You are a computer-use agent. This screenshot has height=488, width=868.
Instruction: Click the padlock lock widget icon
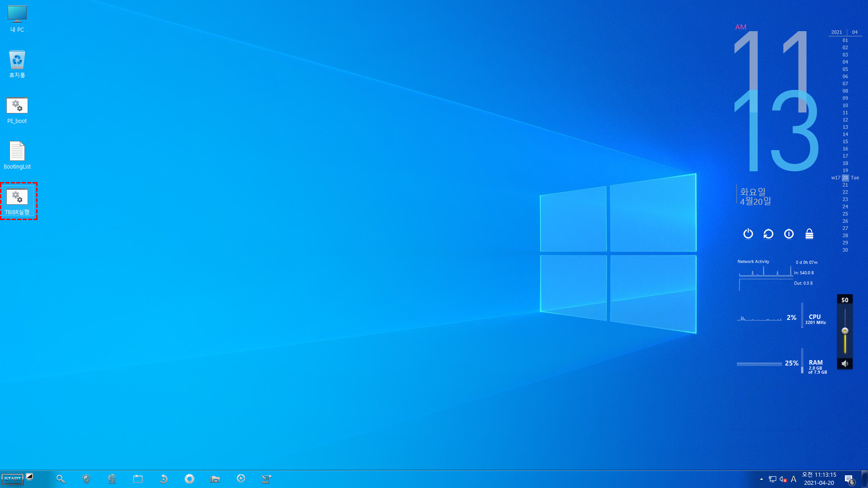pyautogui.click(x=809, y=234)
